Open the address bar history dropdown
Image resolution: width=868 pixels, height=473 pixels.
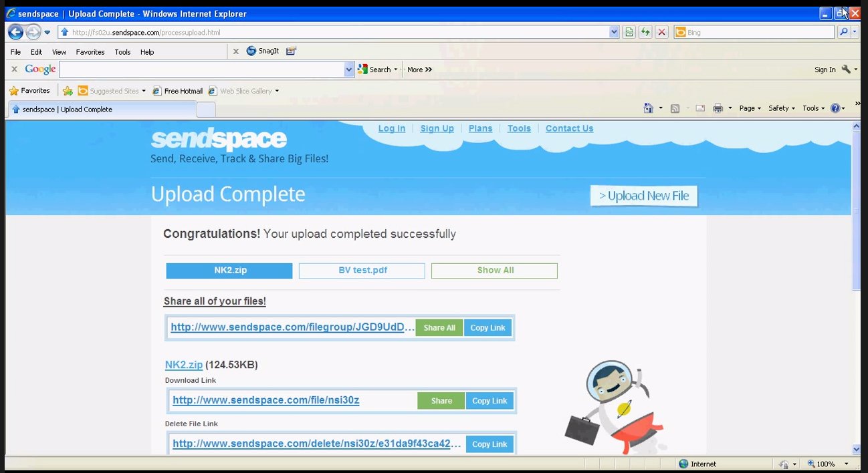pyautogui.click(x=614, y=31)
